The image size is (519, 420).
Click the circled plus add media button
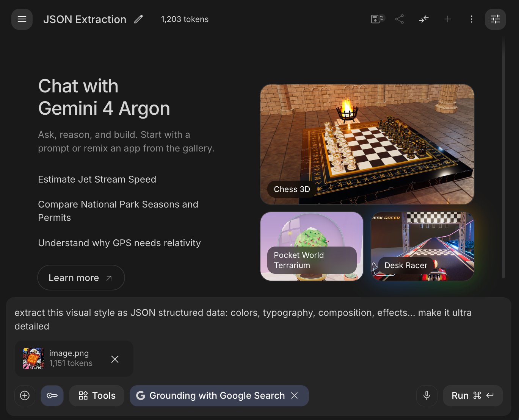coord(25,396)
